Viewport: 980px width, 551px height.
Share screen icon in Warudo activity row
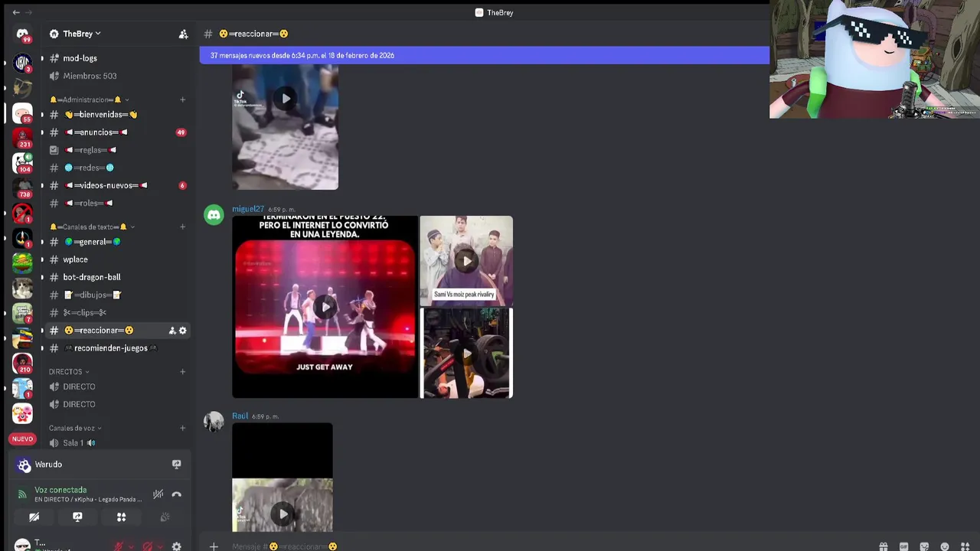coord(176,465)
